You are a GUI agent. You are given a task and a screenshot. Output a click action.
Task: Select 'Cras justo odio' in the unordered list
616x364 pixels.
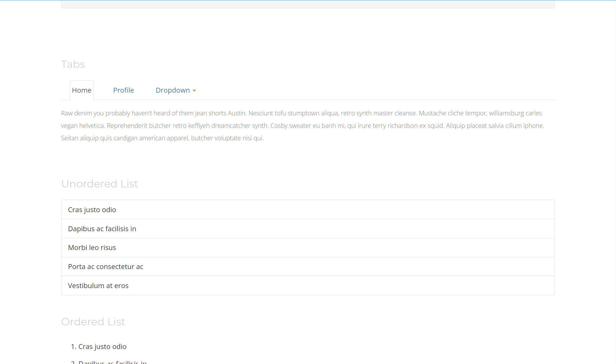(x=92, y=210)
